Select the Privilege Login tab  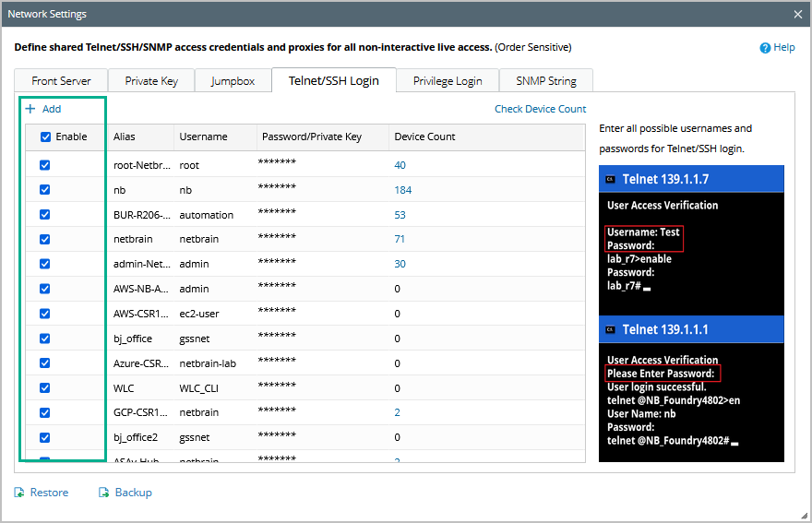click(x=448, y=81)
